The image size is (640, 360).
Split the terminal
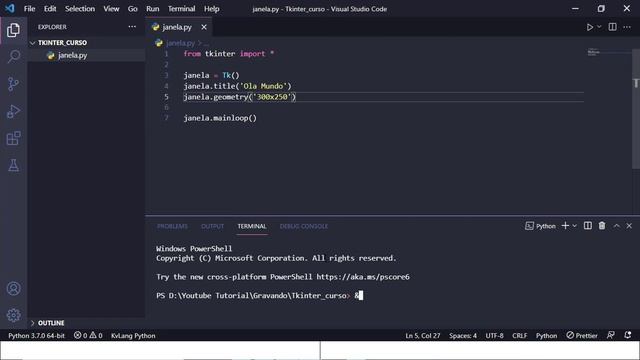point(588,226)
